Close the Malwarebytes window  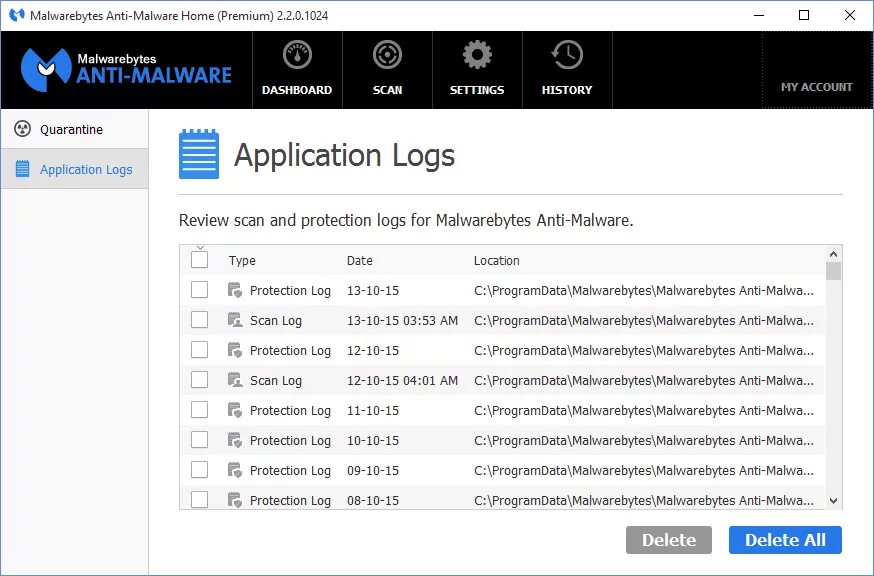(x=849, y=15)
